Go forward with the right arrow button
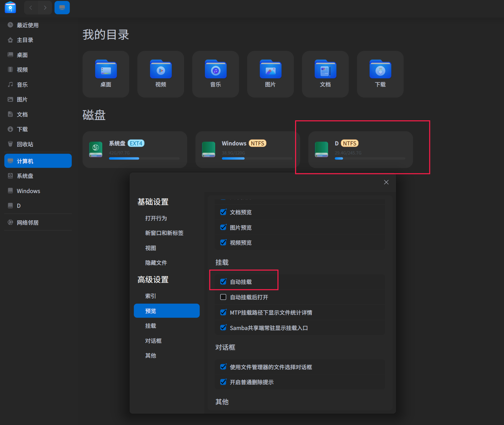The width and height of the screenshot is (504, 425). tap(45, 8)
